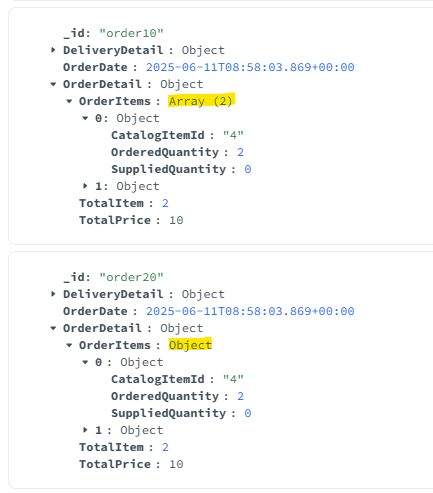Collapse item 0 object in order20
The image size is (433, 493).
(85, 362)
